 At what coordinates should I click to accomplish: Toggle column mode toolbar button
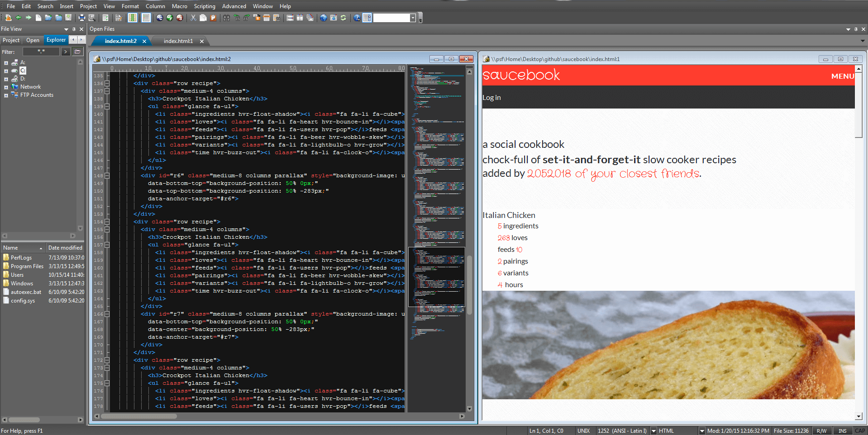132,18
